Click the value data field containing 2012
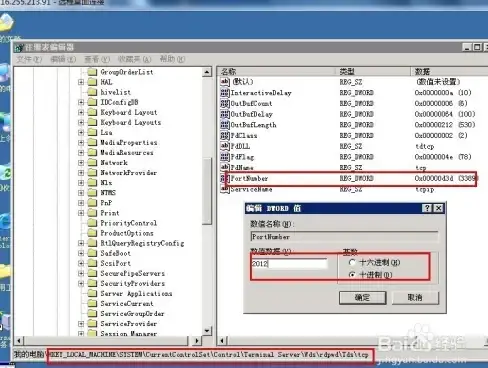The height and width of the screenshot is (368, 488). (x=289, y=263)
